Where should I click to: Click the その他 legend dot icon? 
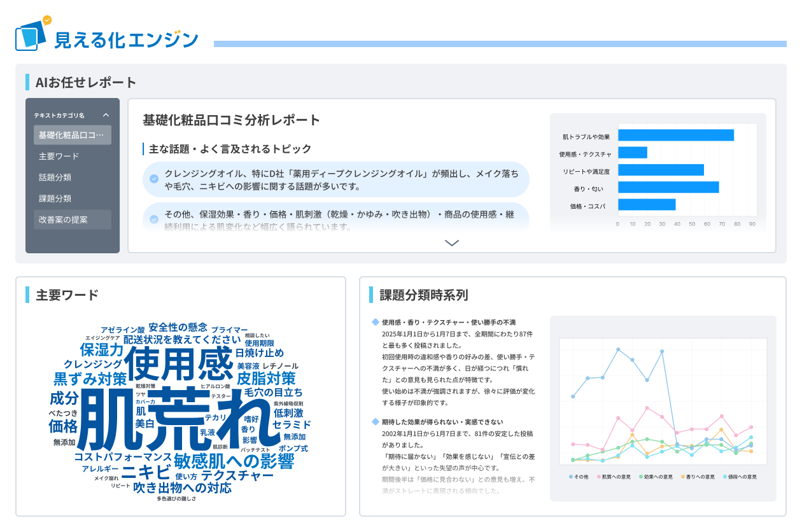point(570,477)
